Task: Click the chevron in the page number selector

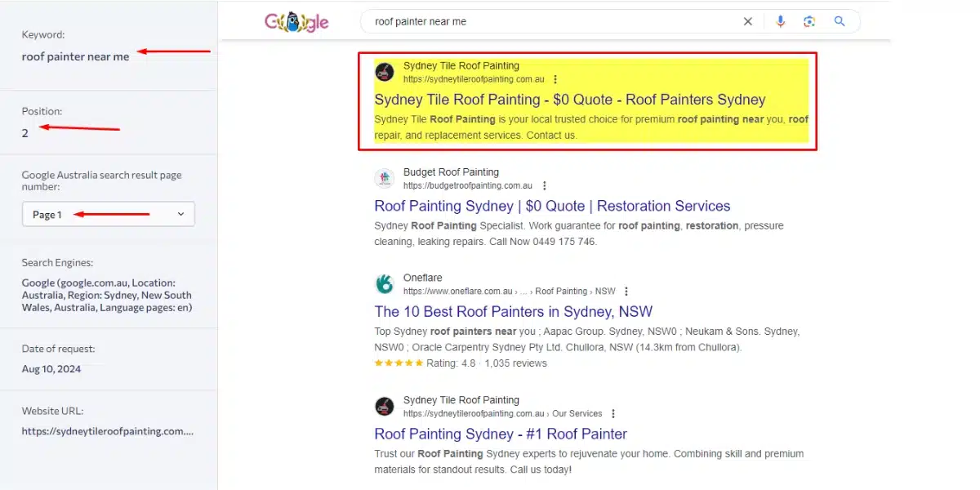Action: [x=180, y=215]
